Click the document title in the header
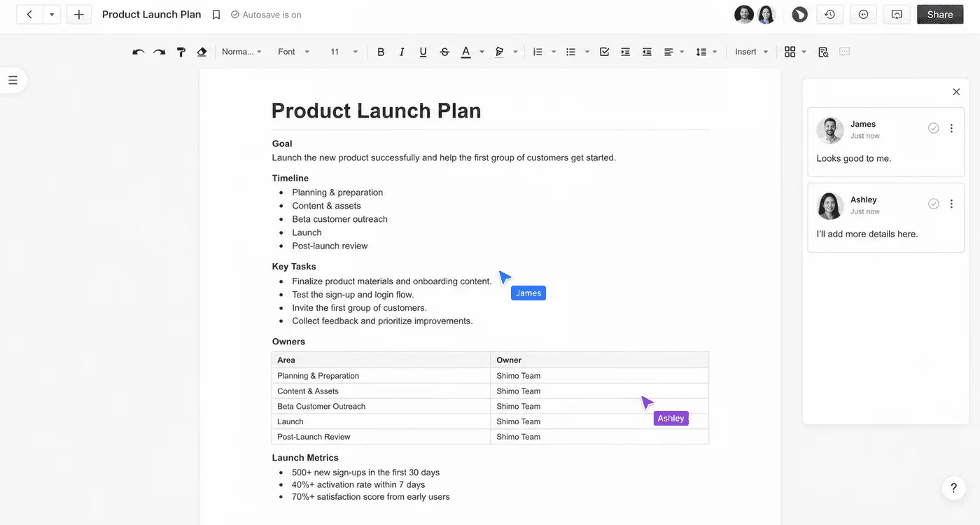This screenshot has width=980, height=525. pos(151,15)
